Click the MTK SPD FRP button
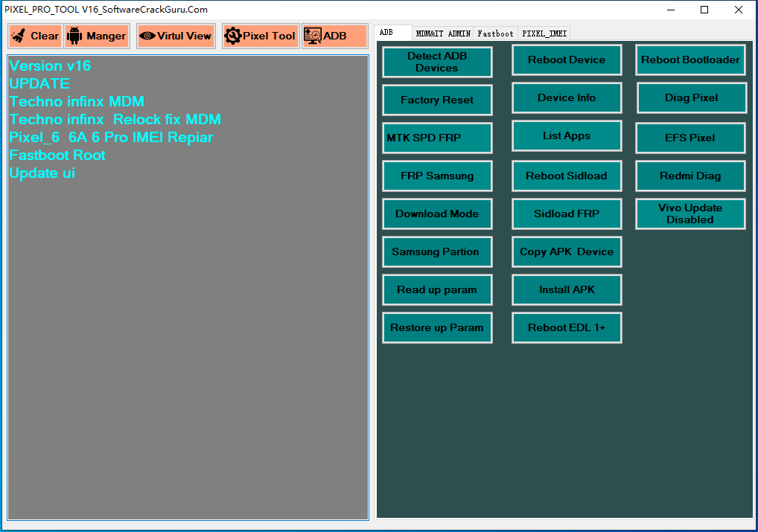This screenshot has width=758, height=532. click(x=437, y=138)
